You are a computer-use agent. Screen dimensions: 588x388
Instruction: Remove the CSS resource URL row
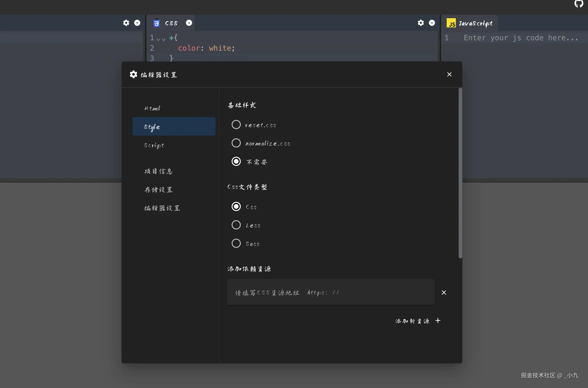pyautogui.click(x=444, y=292)
